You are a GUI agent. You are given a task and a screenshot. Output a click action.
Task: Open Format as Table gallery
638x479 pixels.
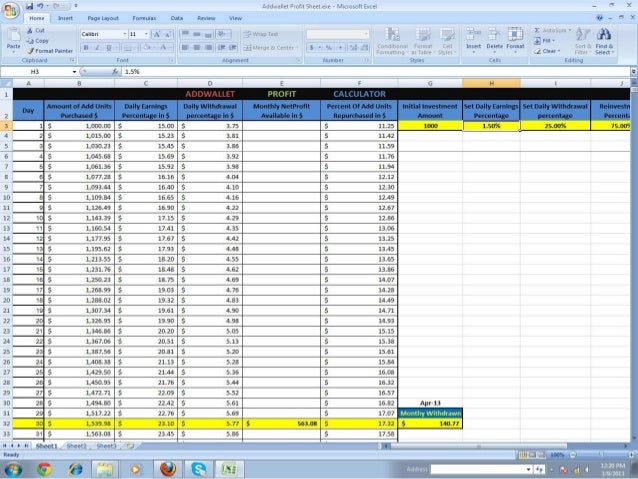point(423,41)
